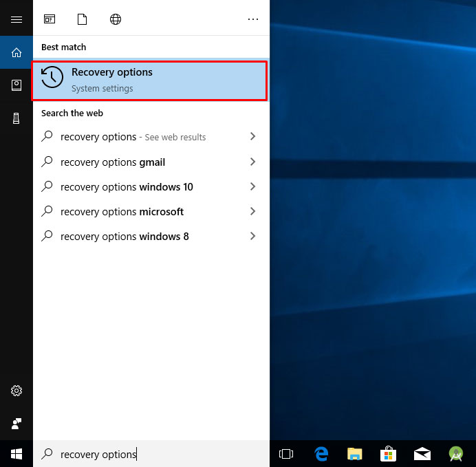Viewport: 476px width, 467px height.
Task: Expand chevron for 'recovery options windows 10'
Action: (x=252, y=186)
